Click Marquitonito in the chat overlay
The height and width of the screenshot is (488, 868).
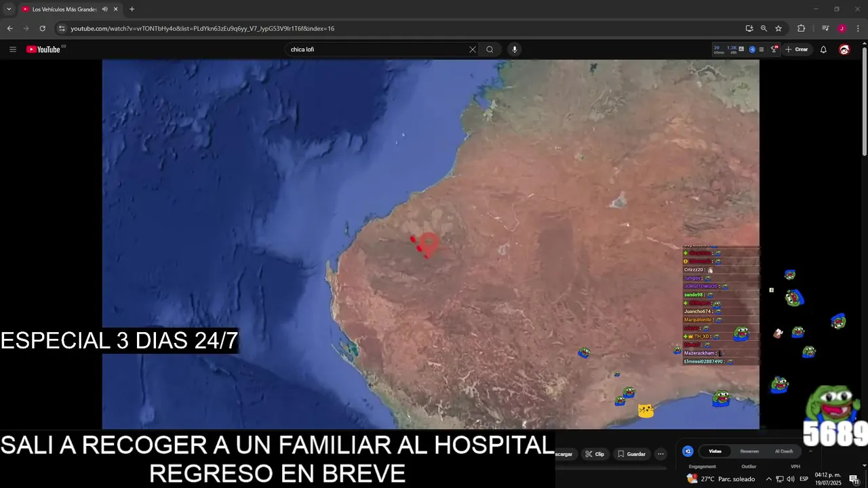[x=698, y=319]
